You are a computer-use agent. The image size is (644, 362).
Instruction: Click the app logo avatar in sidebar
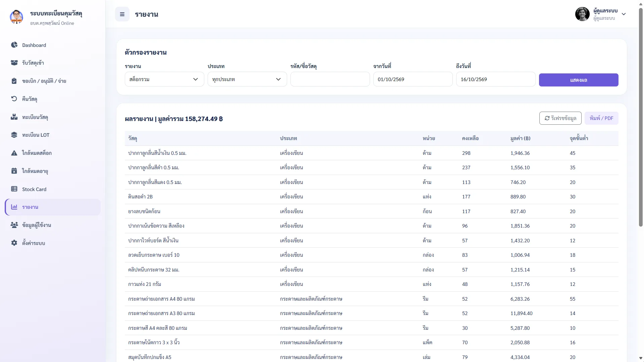tap(16, 17)
